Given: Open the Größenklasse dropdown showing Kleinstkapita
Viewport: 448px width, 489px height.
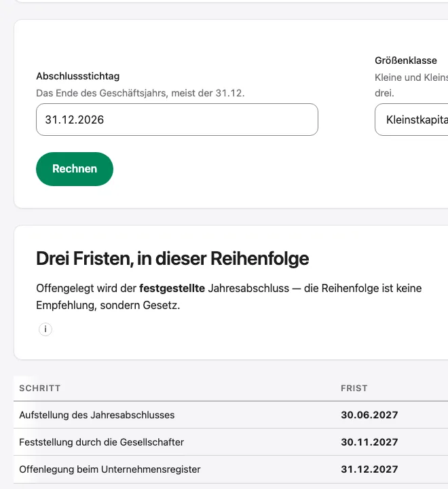Looking at the screenshot, I should click(x=411, y=120).
